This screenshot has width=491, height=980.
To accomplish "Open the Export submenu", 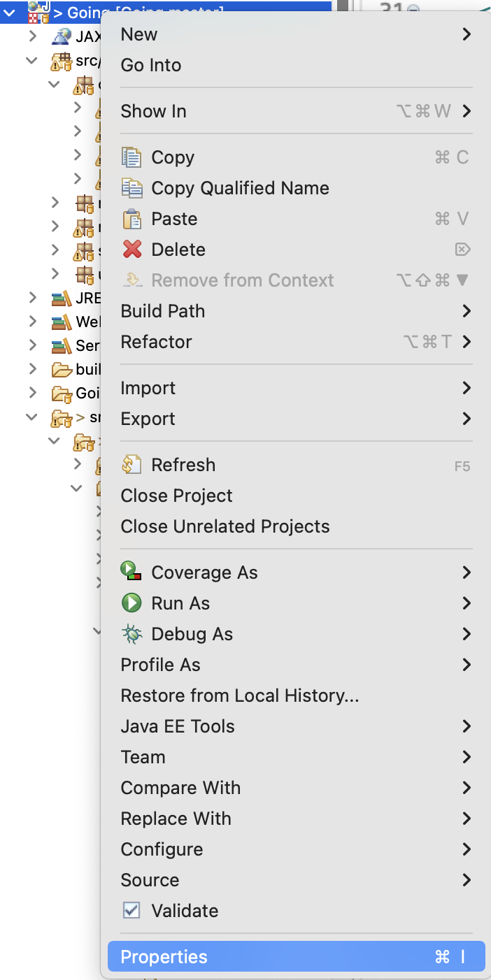I will (148, 419).
